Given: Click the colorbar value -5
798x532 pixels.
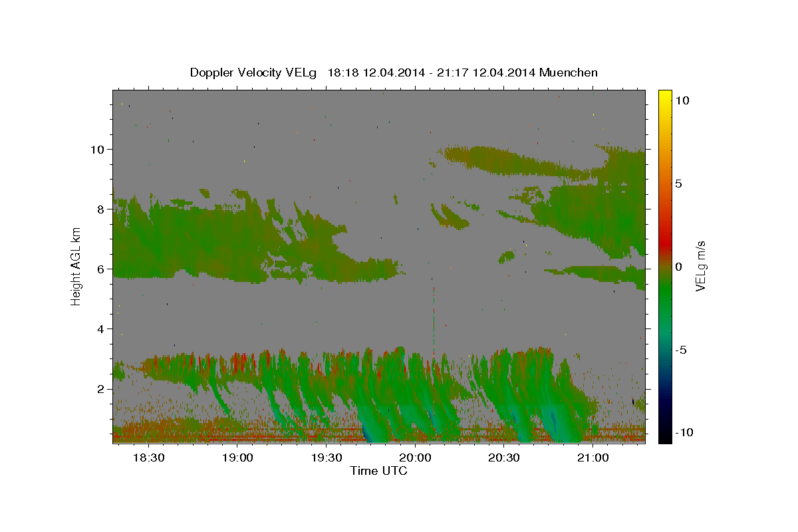Looking at the screenshot, I should tap(682, 350).
